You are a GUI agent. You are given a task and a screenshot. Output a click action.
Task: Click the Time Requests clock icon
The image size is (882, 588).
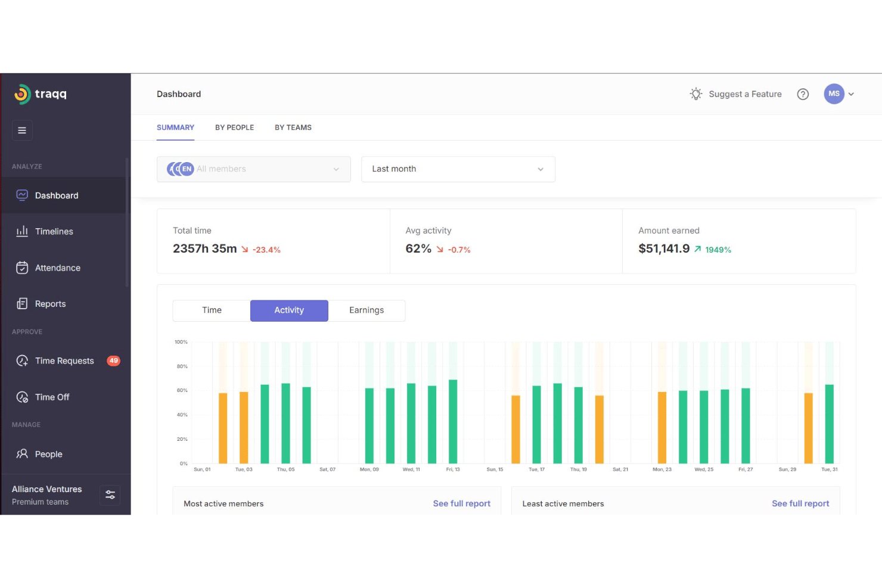(x=22, y=360)
